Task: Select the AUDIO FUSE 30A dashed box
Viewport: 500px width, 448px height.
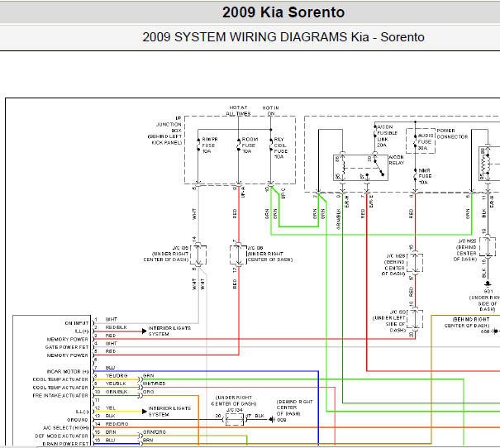Action: pyautogui.click(x=421, y=141)
